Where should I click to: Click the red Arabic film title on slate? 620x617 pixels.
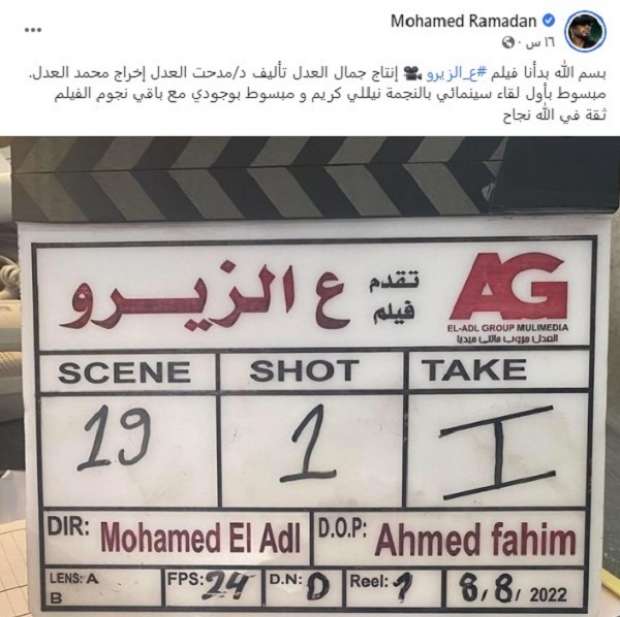(x=204, y=299)
